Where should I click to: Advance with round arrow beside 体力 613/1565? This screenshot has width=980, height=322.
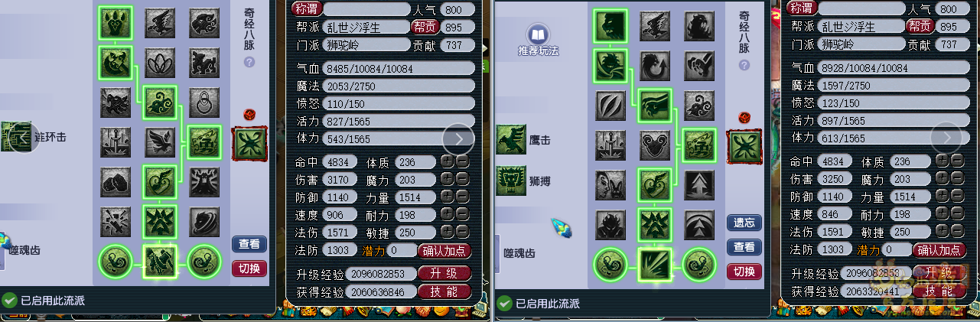946,138
